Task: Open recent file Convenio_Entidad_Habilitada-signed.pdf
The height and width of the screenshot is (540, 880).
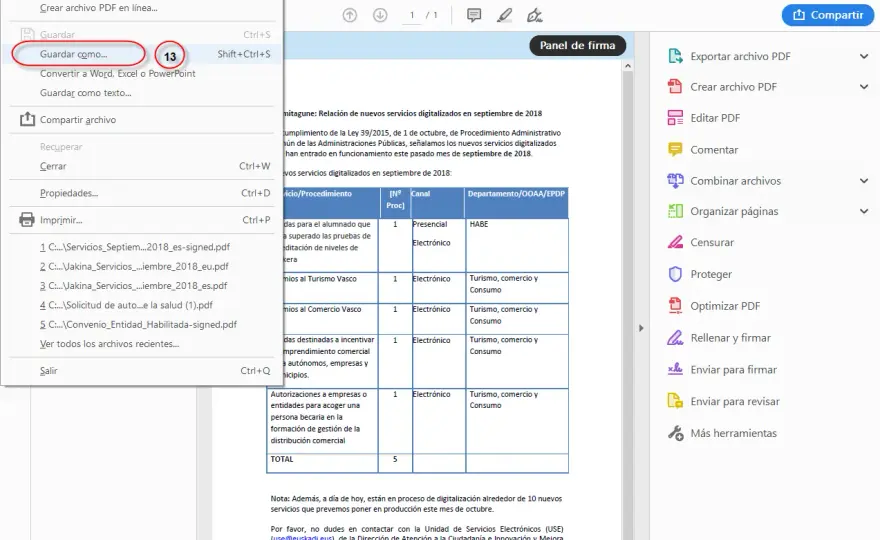Action: 140,324
